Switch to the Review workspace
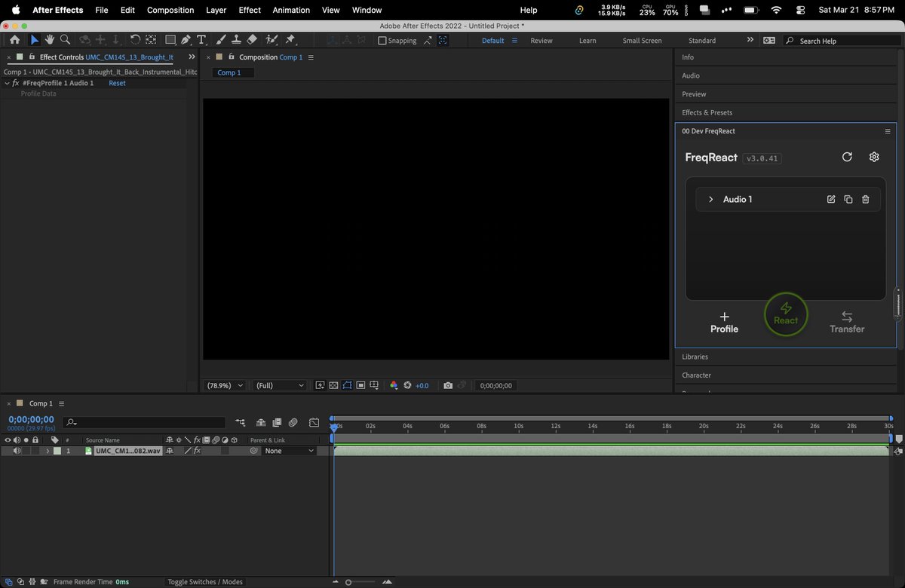905x588 pixels. [541, 41]
